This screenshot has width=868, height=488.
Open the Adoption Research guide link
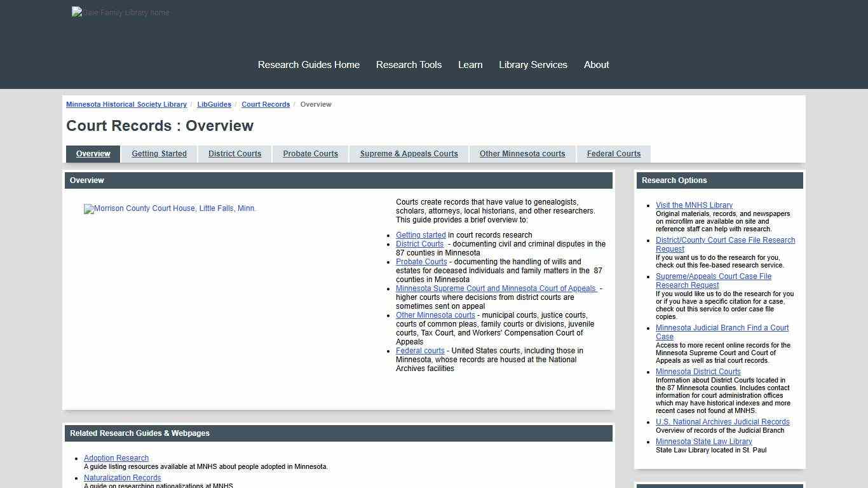(116, 457)
